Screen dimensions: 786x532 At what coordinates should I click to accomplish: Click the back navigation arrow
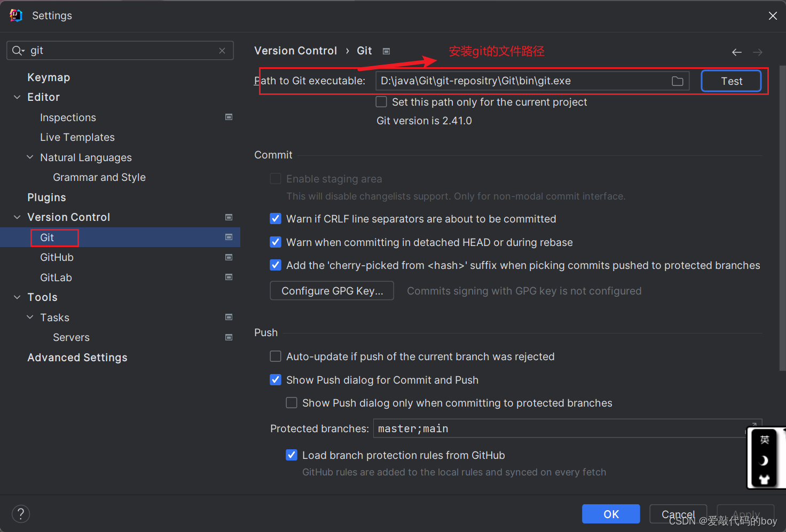click(737, 52)
